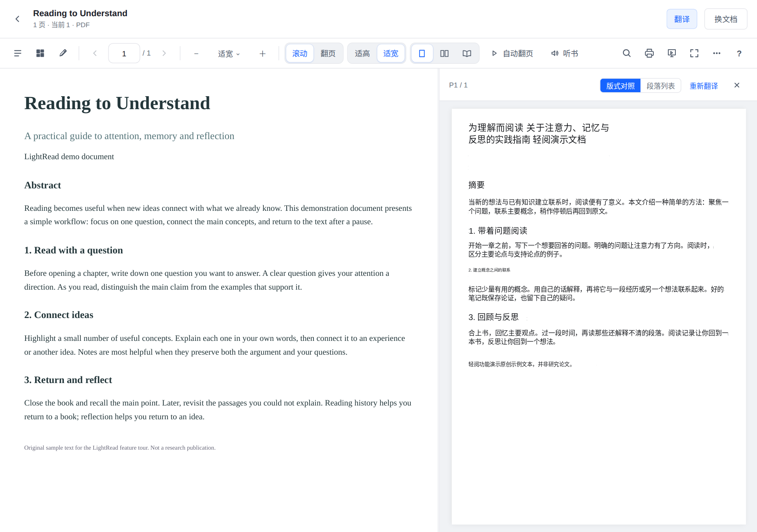The height and width of the screenshot is (532, 757).
Task: Switch to 滚动 scroll mode
Action: [300, 54]
